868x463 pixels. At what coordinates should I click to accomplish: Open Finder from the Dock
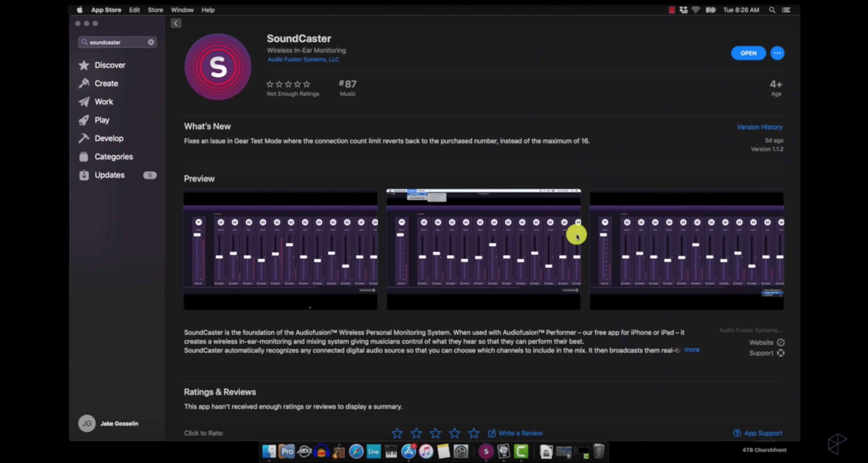click(x=269, y=452)
